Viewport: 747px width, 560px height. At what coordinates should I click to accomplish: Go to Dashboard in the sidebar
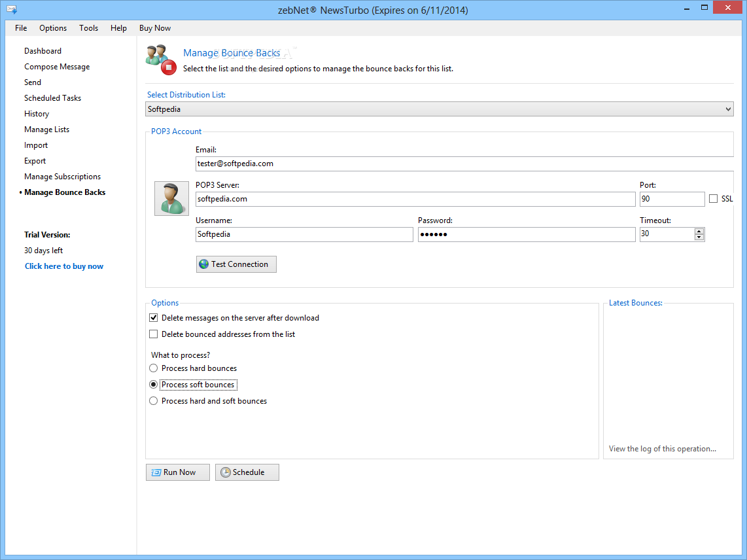pyautogui.click(x=43, y=51)
